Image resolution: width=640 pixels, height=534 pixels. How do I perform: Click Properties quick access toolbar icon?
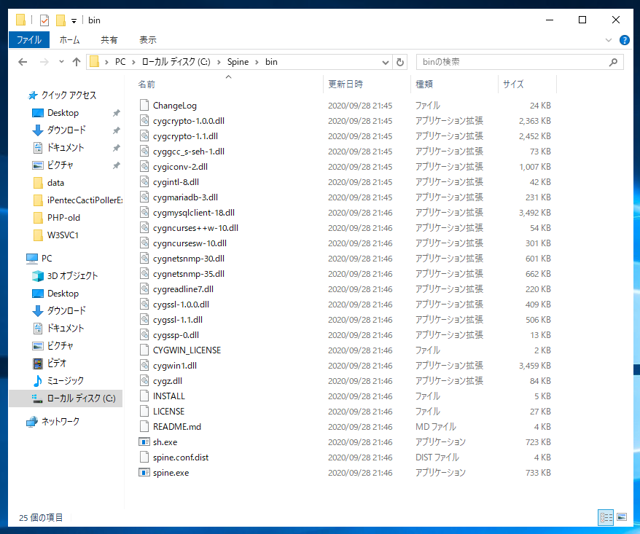coord(44,20)
